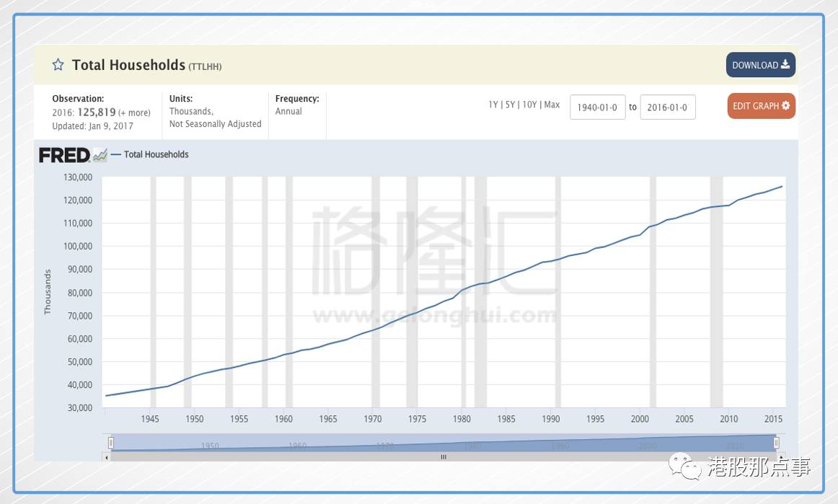Click the FRED logo
Viewport: 838px width, 504px height.
coord(64,155)
